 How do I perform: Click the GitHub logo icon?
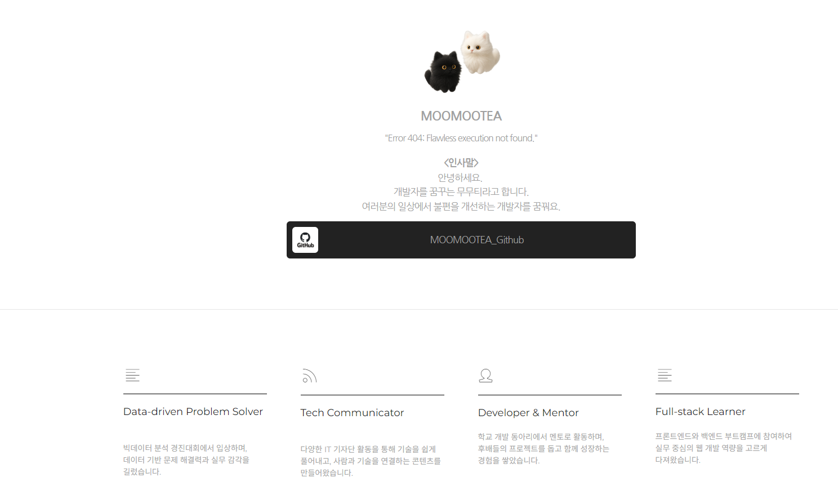coord(305,240)
